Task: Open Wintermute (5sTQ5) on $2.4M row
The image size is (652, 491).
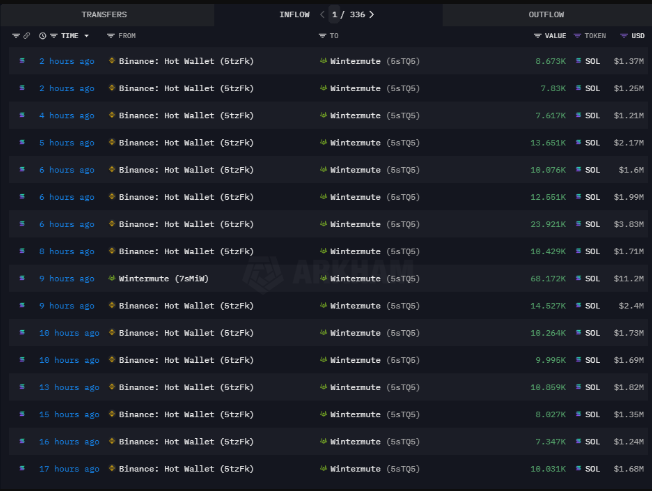Action: pos(375,306)
